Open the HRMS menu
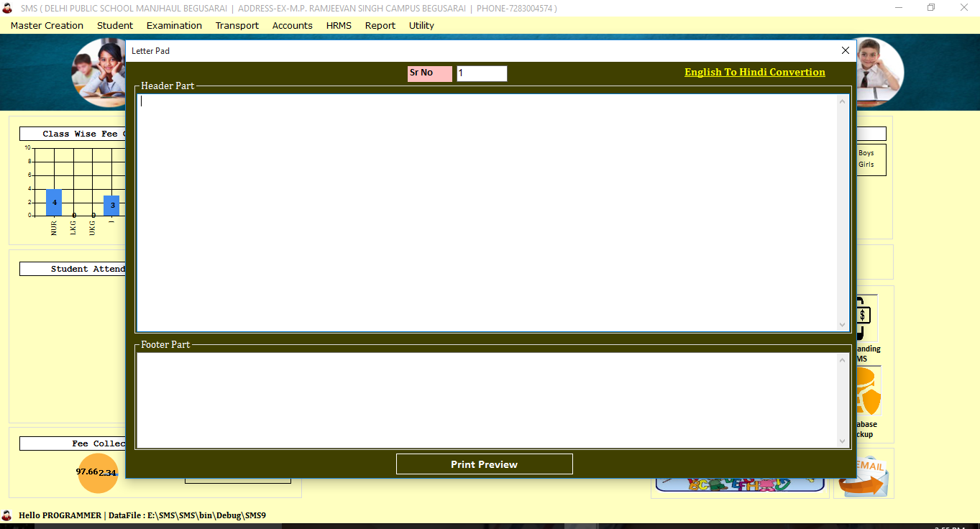 (x=339, y=25)
